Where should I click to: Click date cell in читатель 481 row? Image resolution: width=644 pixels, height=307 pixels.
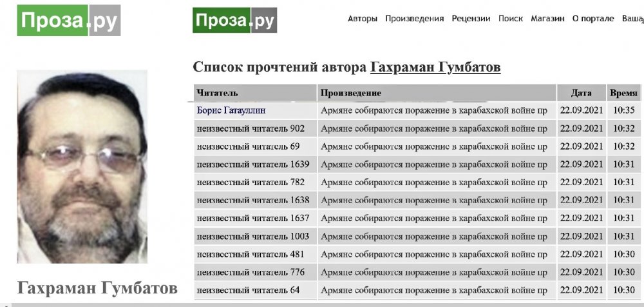[581, 254]
